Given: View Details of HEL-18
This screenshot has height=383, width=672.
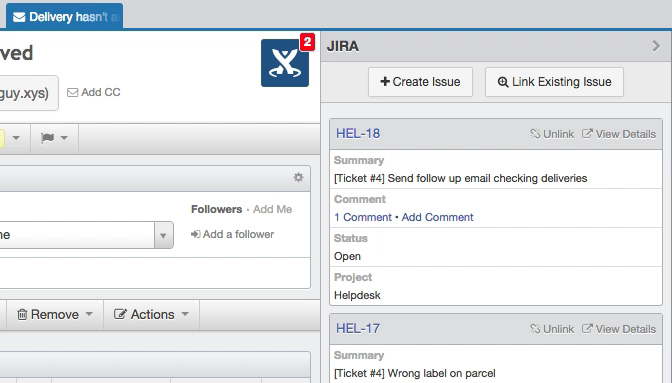Looking at the screenshot, I should pos(619,134).
